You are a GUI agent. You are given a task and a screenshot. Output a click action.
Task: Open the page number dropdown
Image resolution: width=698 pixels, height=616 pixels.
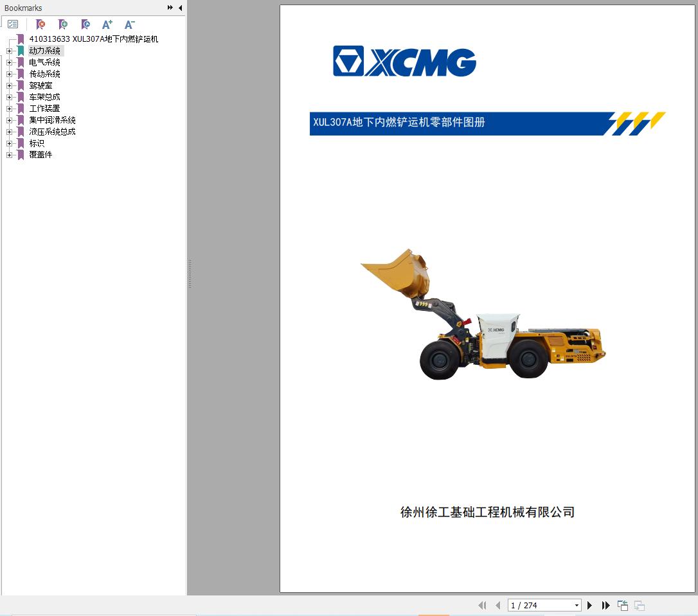click(577, 605)
